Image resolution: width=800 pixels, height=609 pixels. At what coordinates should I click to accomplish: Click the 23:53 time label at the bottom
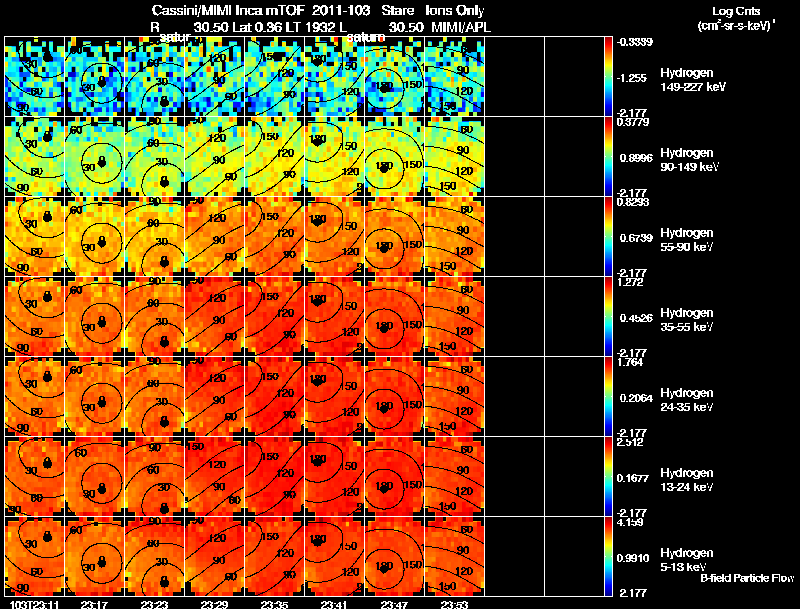coord(455,604)
